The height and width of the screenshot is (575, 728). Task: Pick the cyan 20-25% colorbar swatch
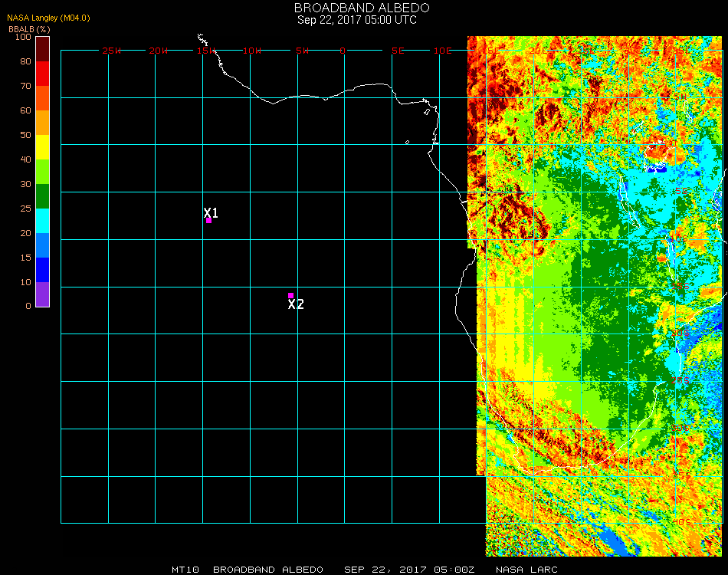(43, 221)
